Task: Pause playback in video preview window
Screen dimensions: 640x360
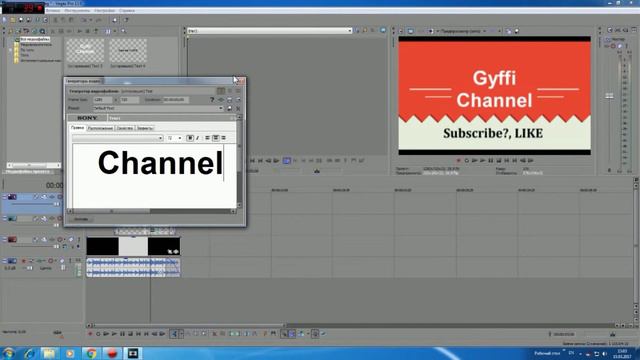Action: click(491, 161)
